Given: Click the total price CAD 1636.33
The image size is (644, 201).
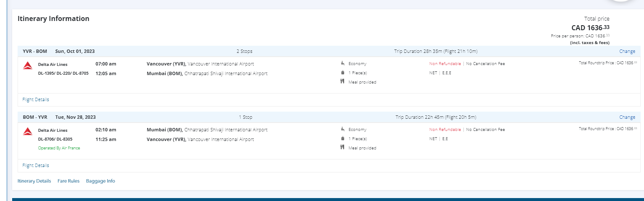Looking at the screenshot, I should [590, 28].
